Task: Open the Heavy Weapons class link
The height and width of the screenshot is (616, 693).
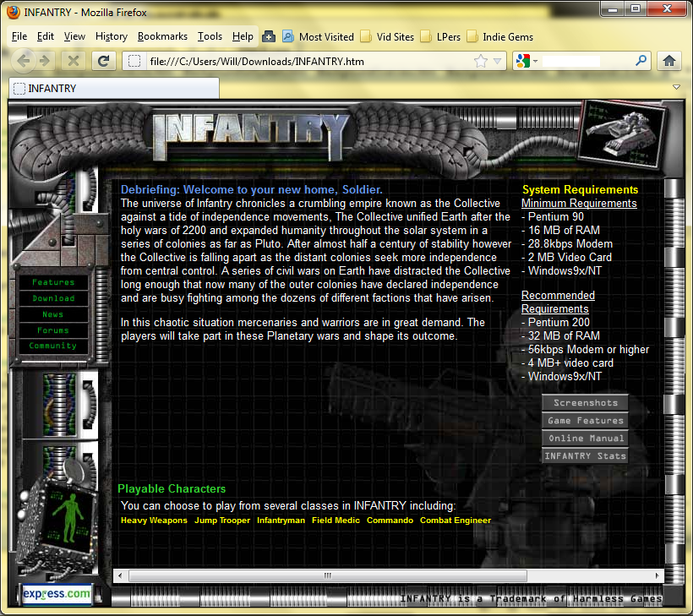Action: (154, 521)
